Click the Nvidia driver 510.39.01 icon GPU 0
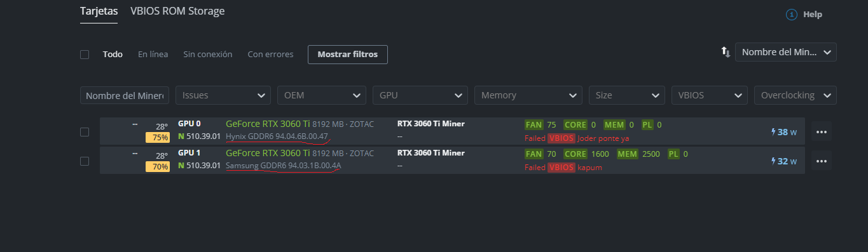868x252 pixels. click(181, 136)
